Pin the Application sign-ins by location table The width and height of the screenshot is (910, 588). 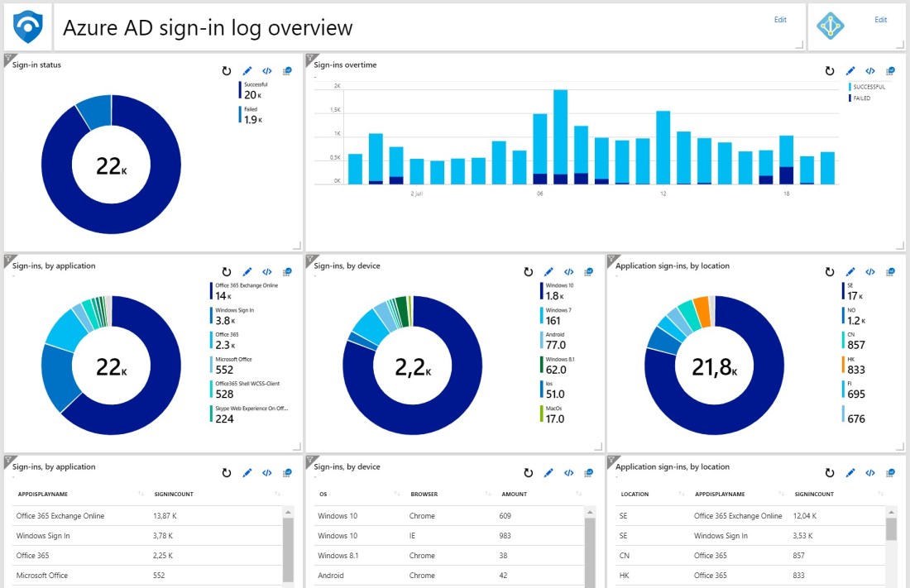pyautogui.click(x=890, y=472)
